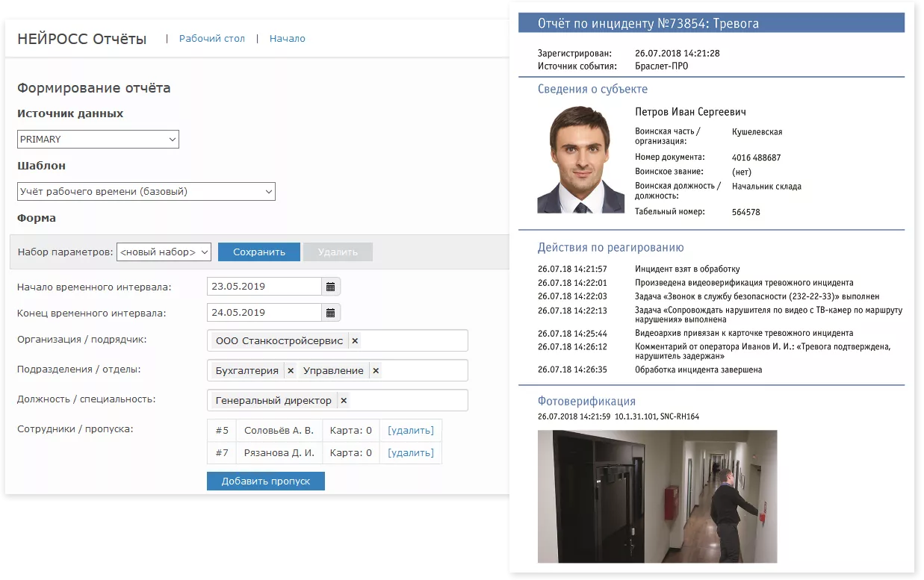924x580 pixels.
Task: Click inside the start date field 23.05.2019
Action: pos(261,286)
